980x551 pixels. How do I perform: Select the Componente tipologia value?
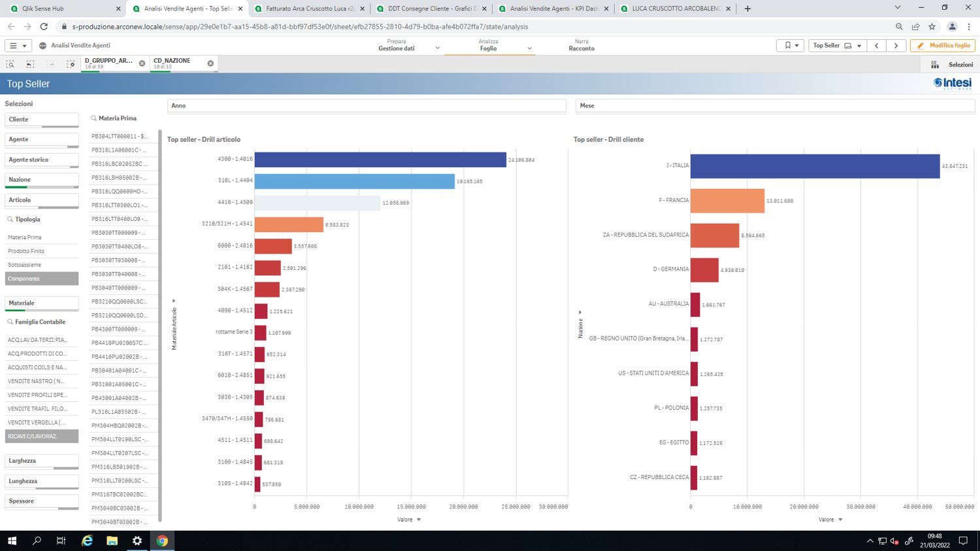(x=42, y=278)
